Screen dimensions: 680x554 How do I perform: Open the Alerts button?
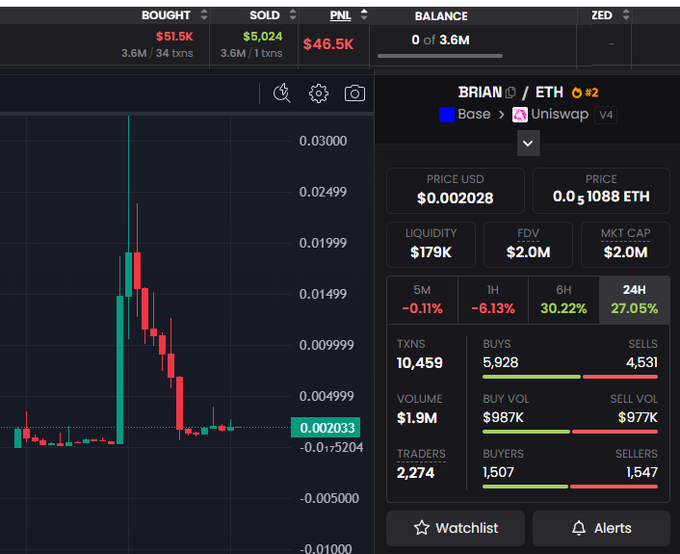[602, 528]
